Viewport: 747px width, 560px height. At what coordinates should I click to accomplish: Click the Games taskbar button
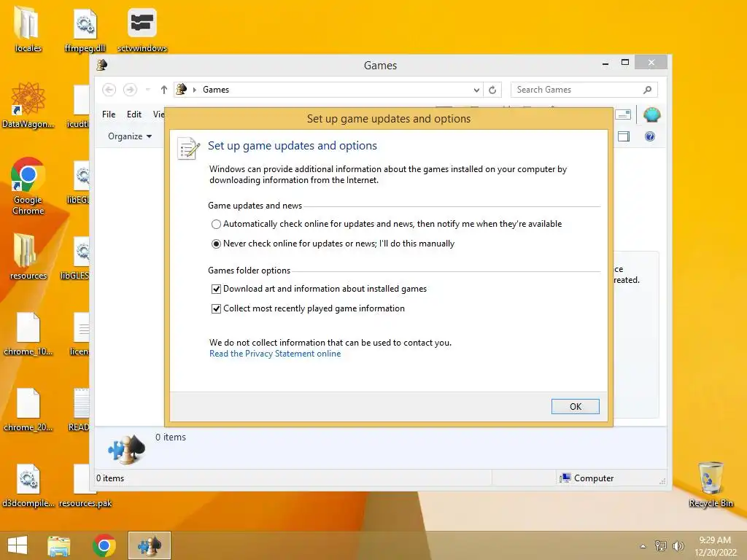coord(149,545)
